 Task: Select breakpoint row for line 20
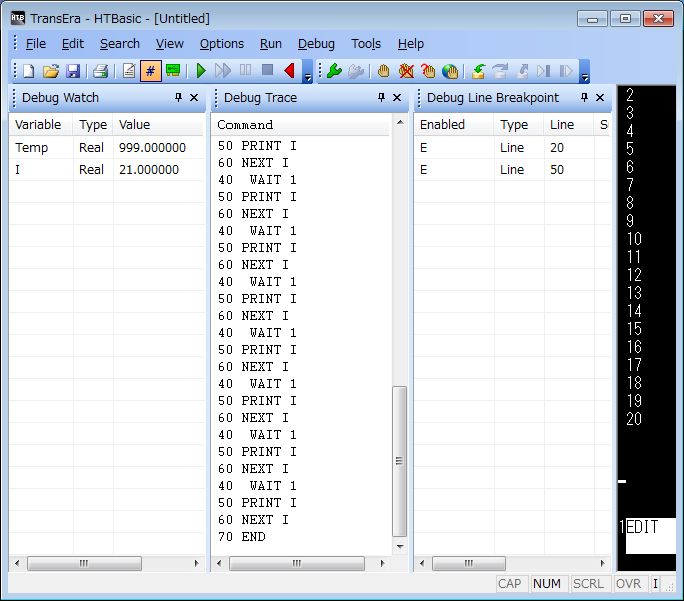tap(513, 147)
